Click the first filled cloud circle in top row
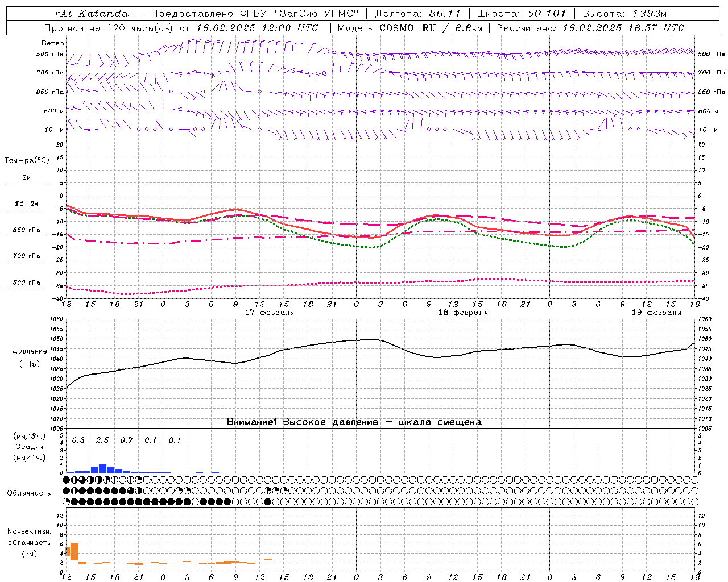The image size is (728, 582). tap(66, 480)
